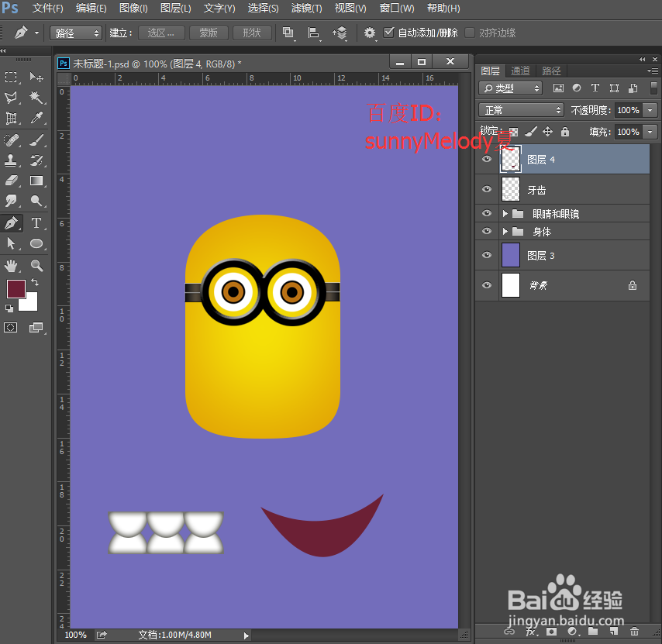Open path alignment options

pyautogui.click(x=314, y=33)
